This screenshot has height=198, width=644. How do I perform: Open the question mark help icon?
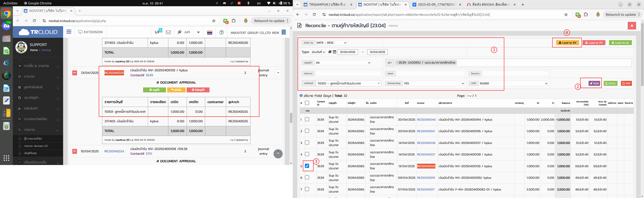click(x=222, y=32)
